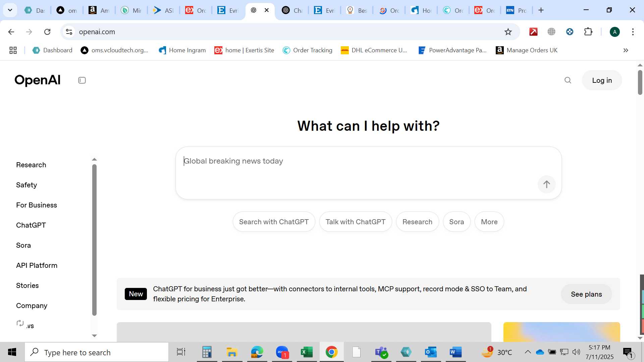Switch to the ETN Pro tab
This screenshot has height=362, width=644.
[x=517, y=10]
